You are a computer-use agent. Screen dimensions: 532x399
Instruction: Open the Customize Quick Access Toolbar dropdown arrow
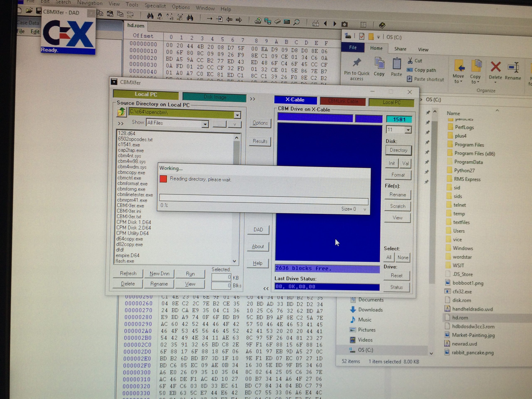[378, 37]
